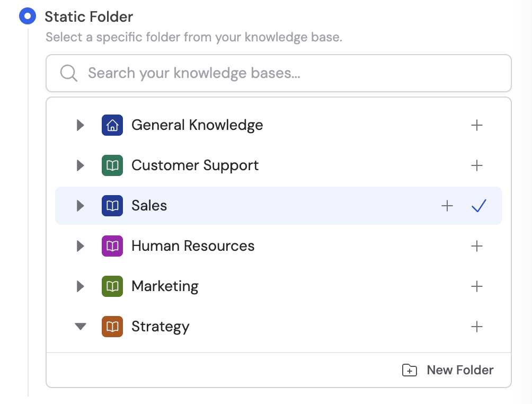Collapse the Strategy folder

81,327
